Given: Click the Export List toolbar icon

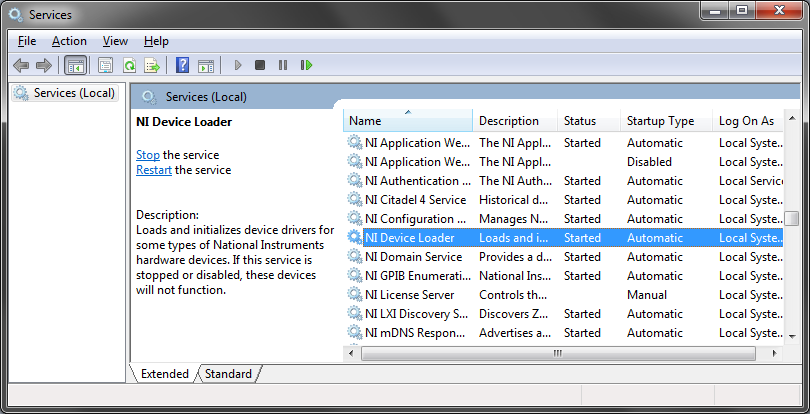Looking at the screenshot, I should [x=152, y=65].
